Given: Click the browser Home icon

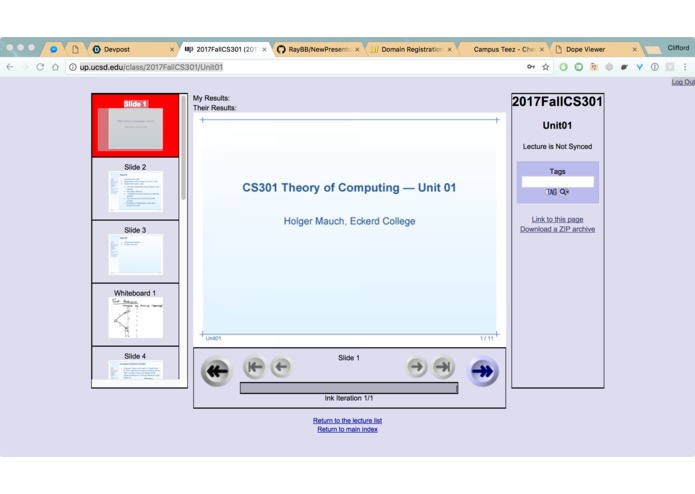Looking at the screenshot, I should (55, 67).
